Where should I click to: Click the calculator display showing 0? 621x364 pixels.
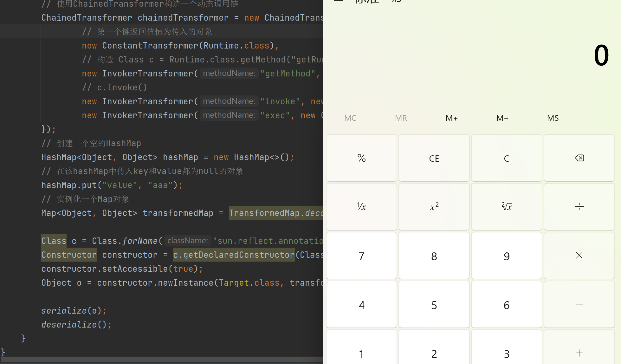(601, 55)
